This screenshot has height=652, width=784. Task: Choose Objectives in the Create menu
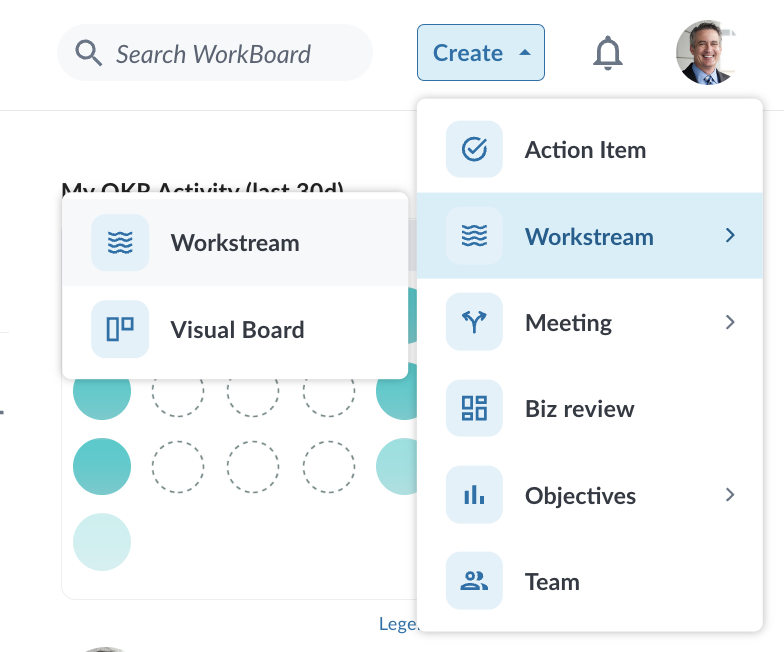(590, 495)
